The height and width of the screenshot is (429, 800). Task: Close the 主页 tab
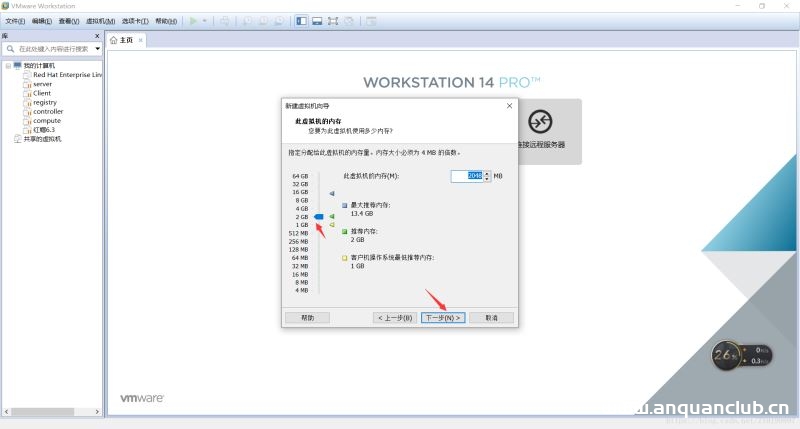tap(140, 40)
